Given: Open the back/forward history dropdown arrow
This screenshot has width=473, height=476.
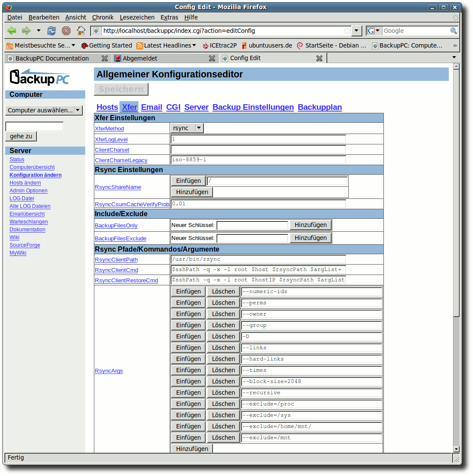Looking at the screenshot, I should (39, 31).
